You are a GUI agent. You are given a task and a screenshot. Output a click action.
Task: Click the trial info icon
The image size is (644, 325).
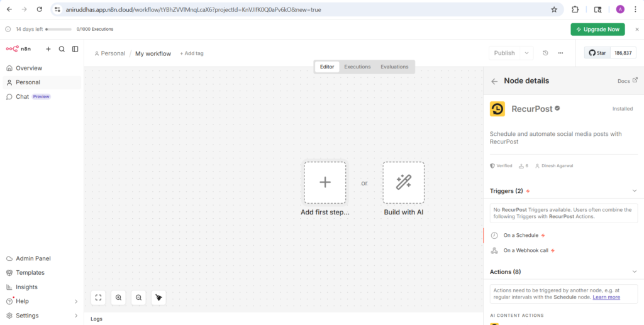8,29
